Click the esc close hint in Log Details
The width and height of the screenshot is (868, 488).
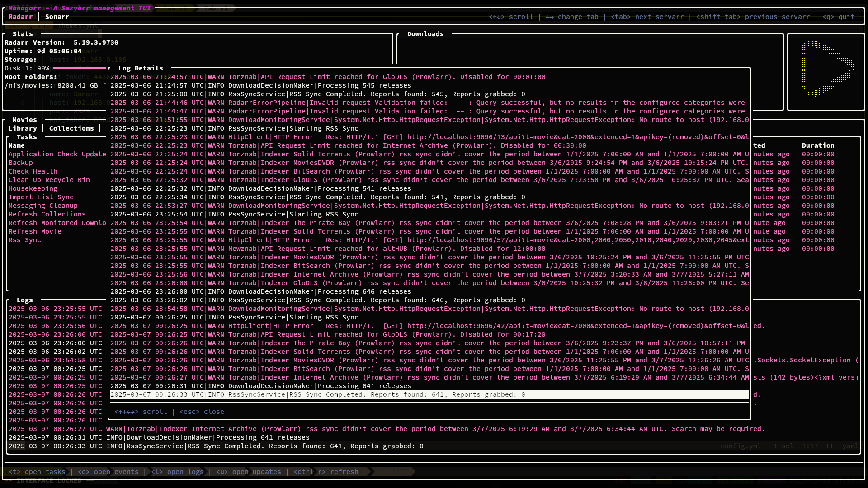pos(202,412)
